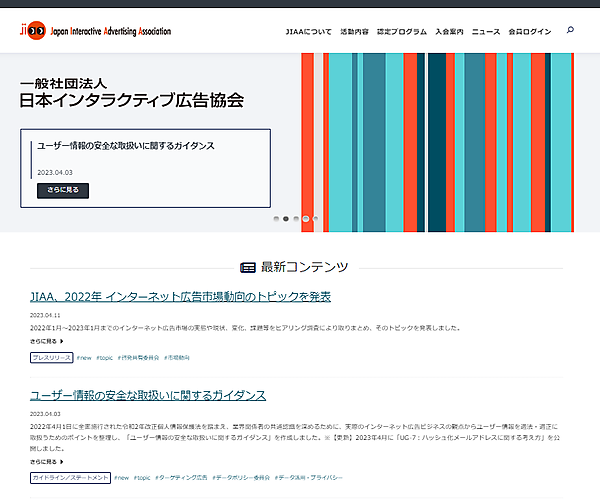Open the ユーザー情報の安全な取扱い article headline in list
This screenshot has height=503, width=600.
pyautogui.click(x=148, y=395)
